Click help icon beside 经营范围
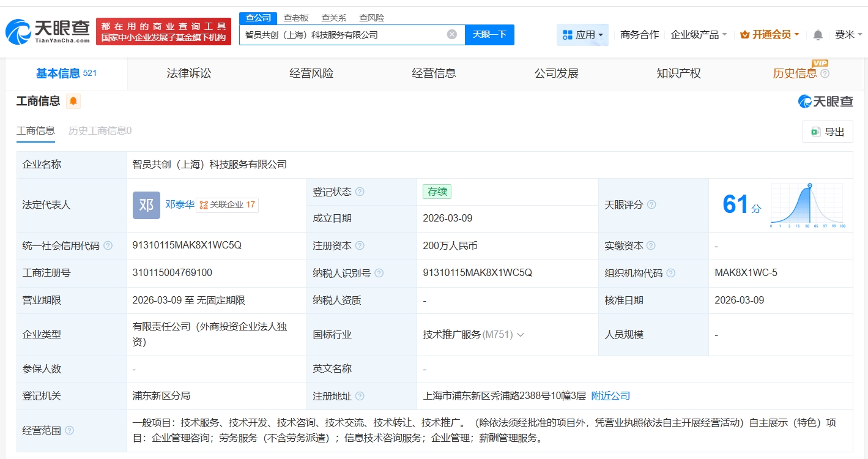This screenshot has height=459, width=868. 70,430
